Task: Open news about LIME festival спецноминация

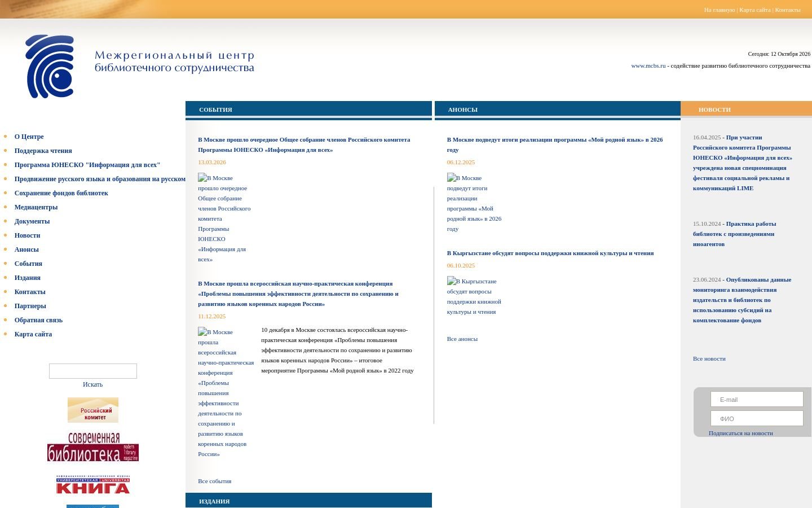Action: coord(743,163)
